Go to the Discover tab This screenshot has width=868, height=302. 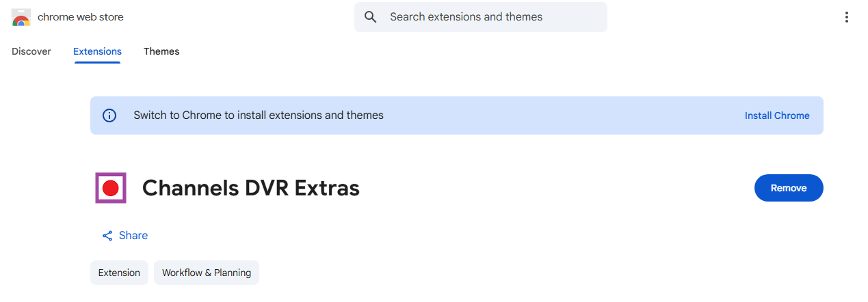[x=31, y=51]
